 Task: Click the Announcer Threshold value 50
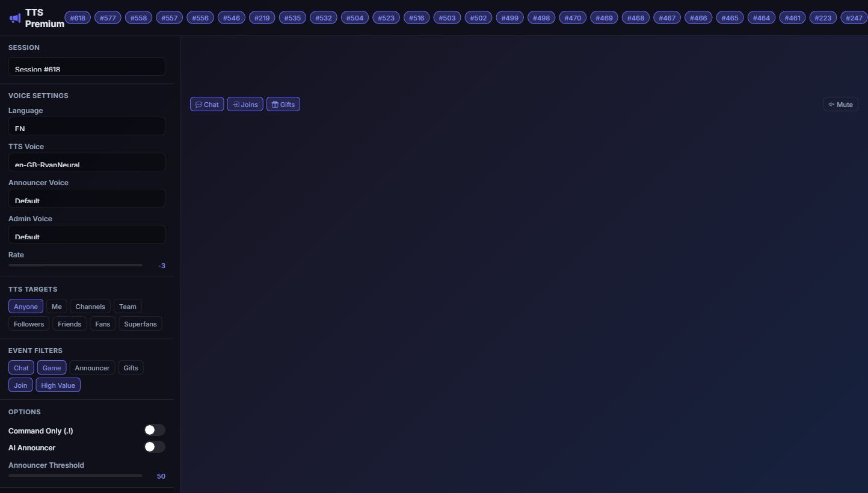[x=161, y=476]
